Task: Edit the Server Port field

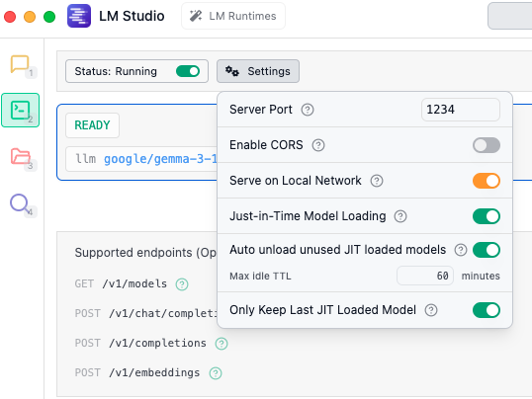Action: click(461, 110)
